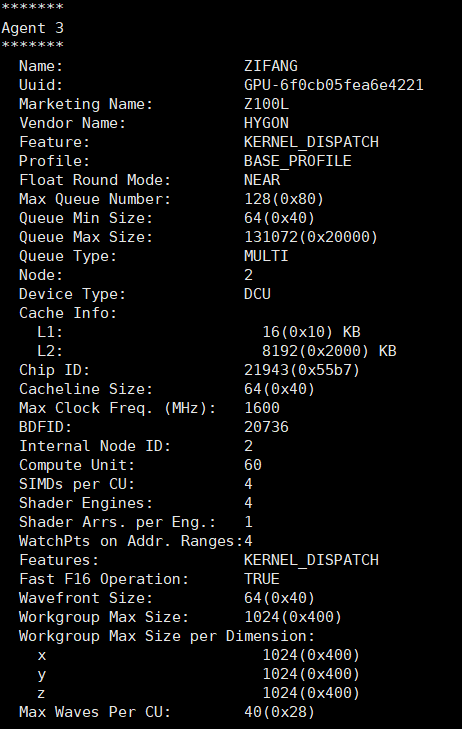Select the queue max size '131072(0x20000)'

[311, 237]
